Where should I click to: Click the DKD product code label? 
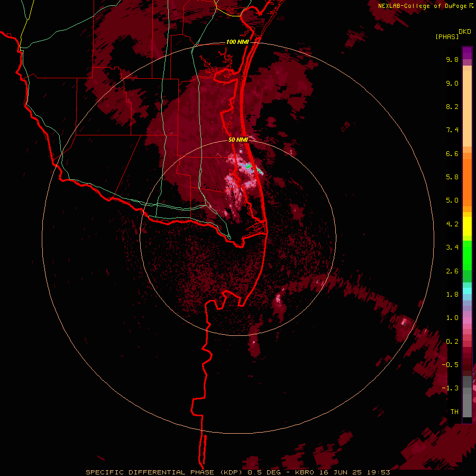pos(465,32)
